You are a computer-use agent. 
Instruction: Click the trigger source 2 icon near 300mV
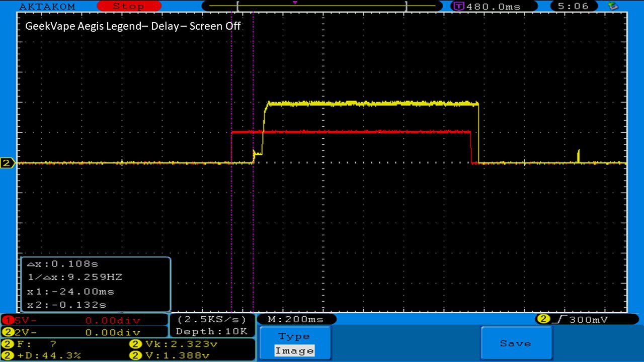click(543, 319)
